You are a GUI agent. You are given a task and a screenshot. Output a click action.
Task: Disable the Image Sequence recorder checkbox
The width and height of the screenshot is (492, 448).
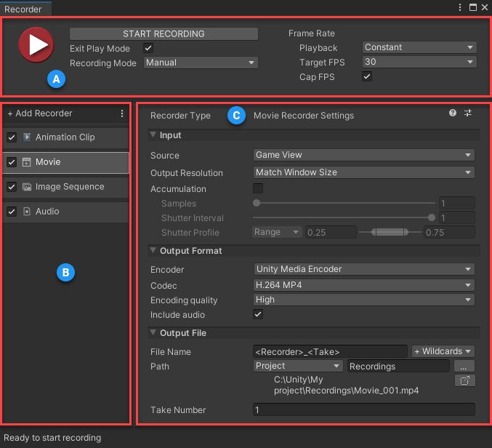point(12,187)
